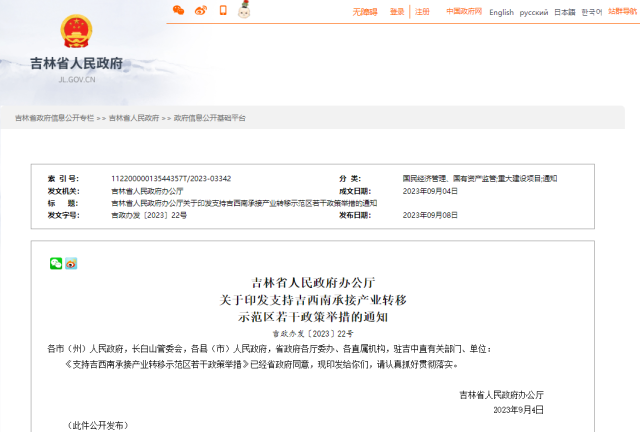
Task: Switch site language to 한국어
Action: [592, 12]
